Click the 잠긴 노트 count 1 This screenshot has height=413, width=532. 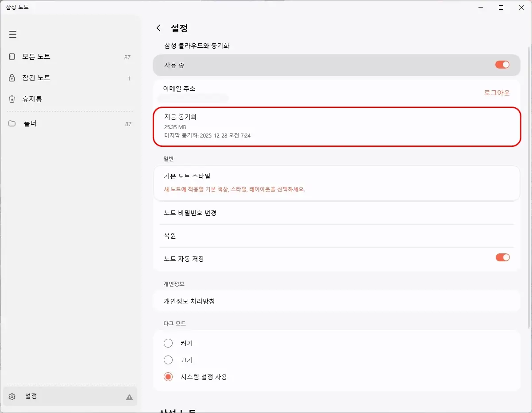tap(129, 78)
